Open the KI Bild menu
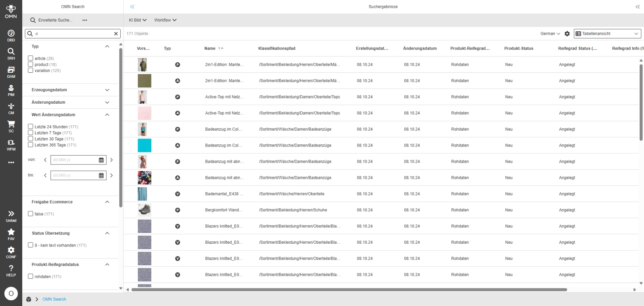 [x=138, y=20]
